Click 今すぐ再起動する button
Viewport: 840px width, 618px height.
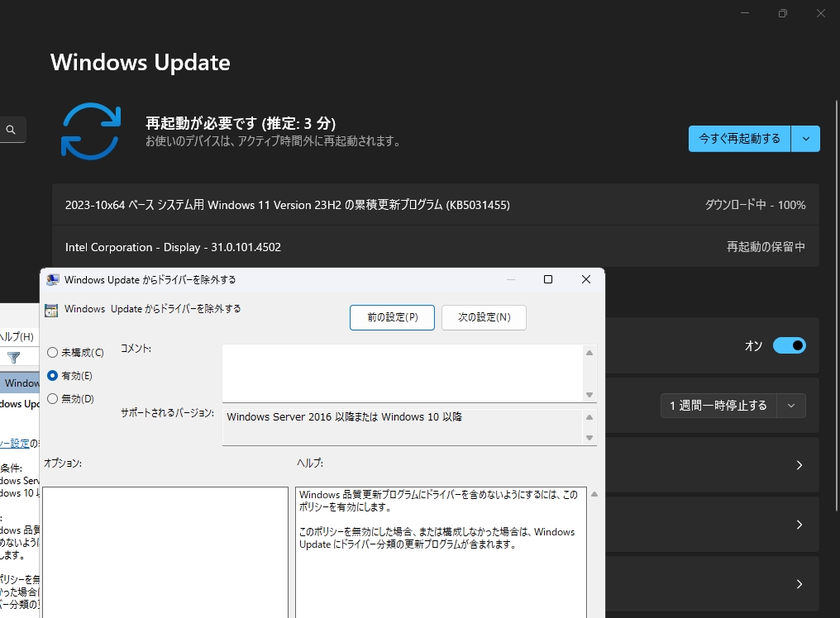click(739, 139)
